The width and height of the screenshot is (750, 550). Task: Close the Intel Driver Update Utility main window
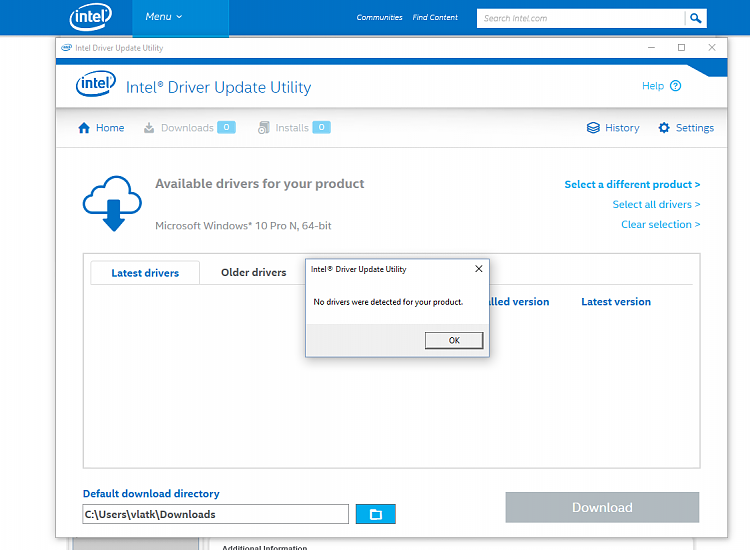point(712,47)
